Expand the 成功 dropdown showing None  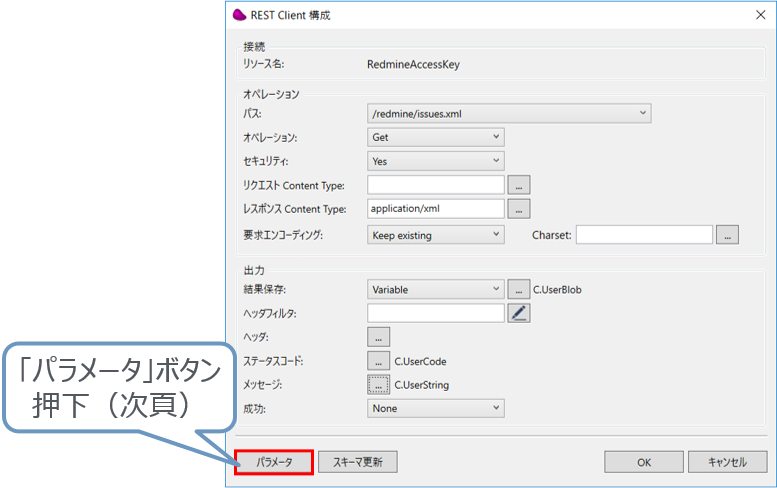tap(436, 408)
